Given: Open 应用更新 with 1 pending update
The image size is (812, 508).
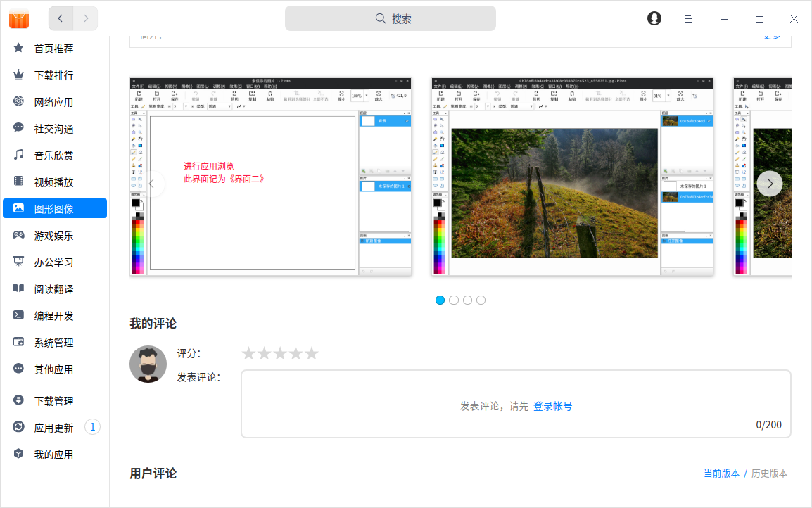Looking at the screenshot, I should click(54, 428).
